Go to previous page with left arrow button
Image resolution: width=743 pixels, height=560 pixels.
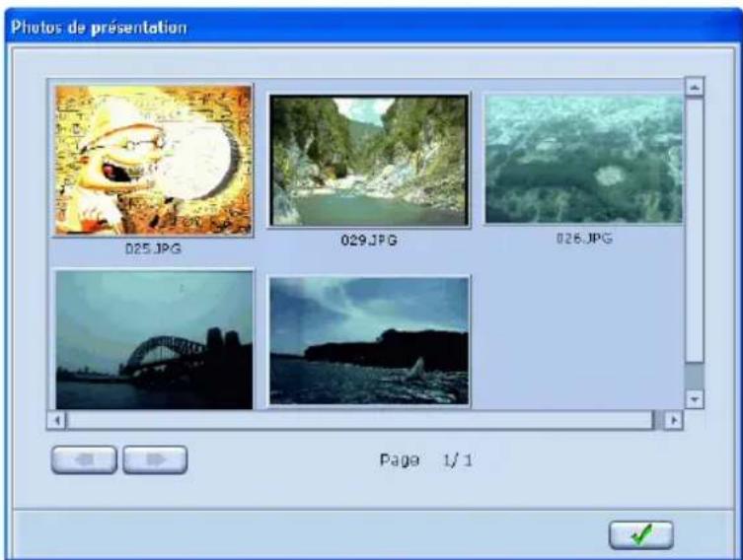pos(84,459)
